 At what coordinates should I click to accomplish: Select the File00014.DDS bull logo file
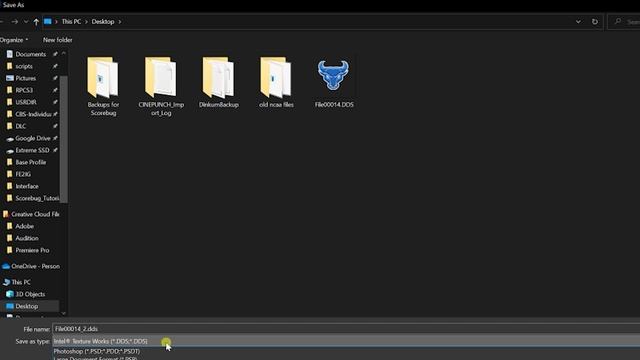click(333, 82)
